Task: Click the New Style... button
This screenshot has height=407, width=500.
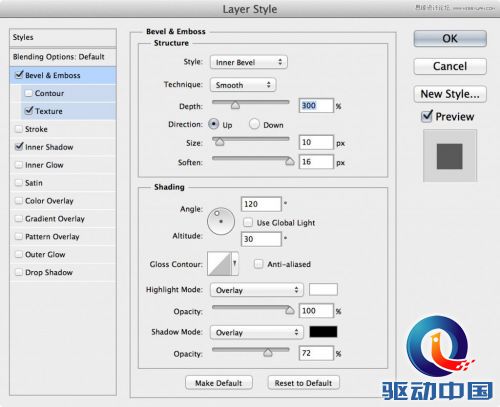Action: (x=450, y=94)
